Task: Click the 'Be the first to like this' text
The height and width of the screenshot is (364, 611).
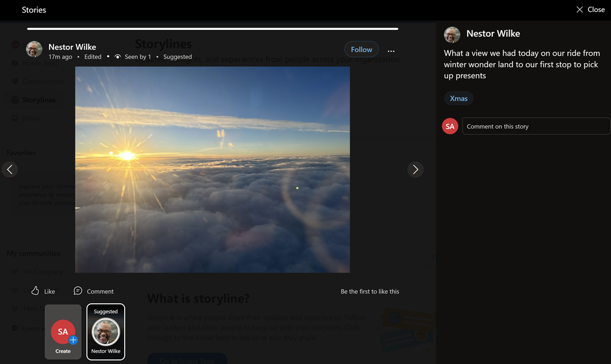Action: 370,292
